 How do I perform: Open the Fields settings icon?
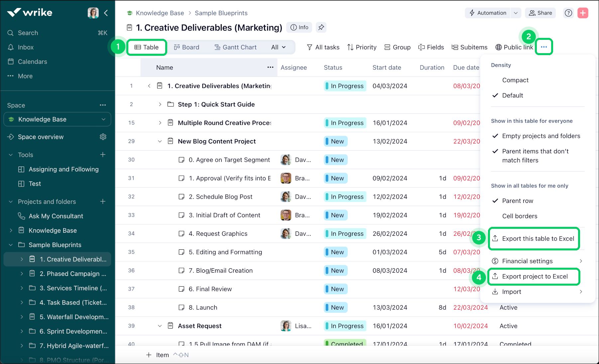pyautogui.click(x=421, y=47)
